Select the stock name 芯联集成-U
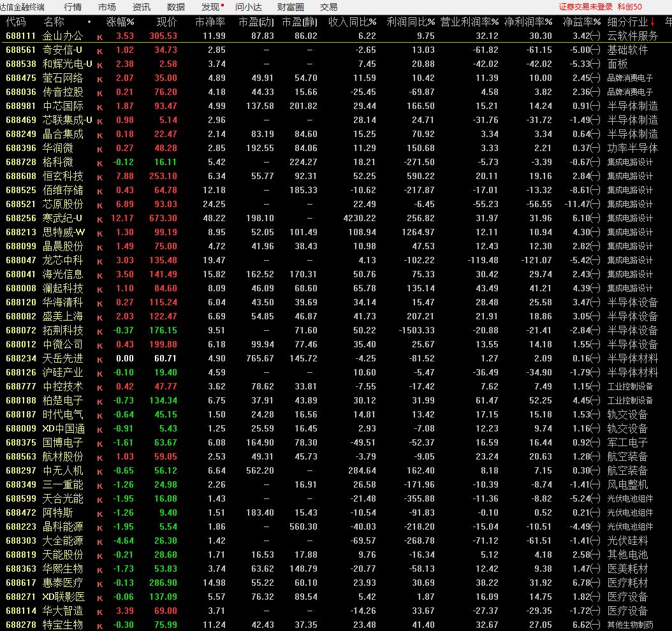 (x=68, y=120)
